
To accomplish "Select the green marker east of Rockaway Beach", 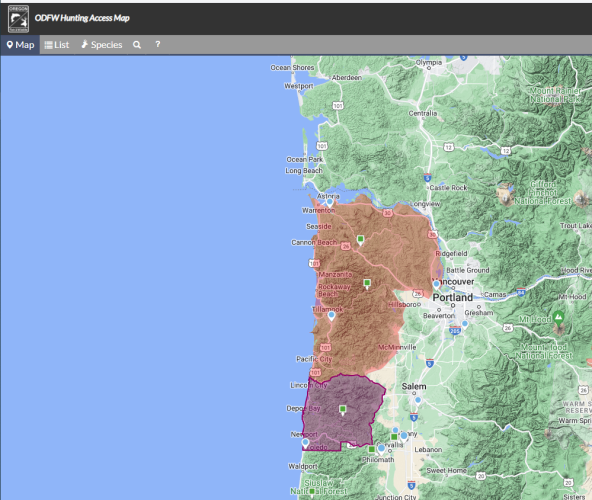I will (x=367, y=284).
